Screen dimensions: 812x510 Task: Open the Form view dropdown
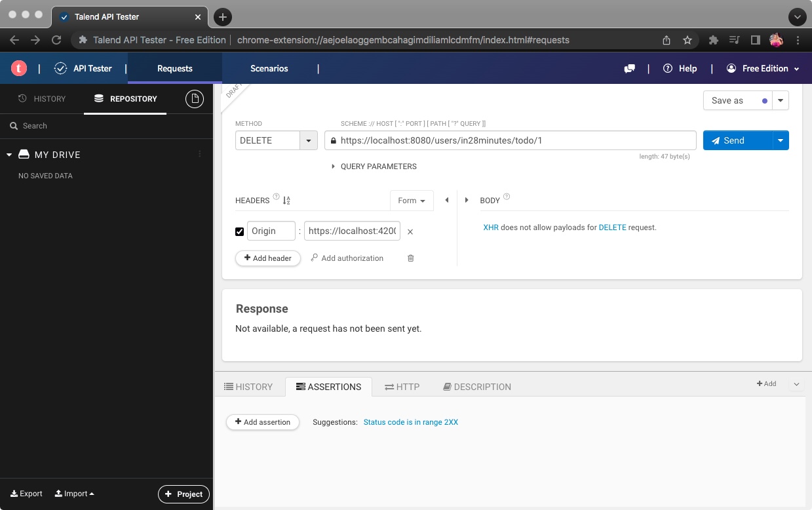[412, 201]
